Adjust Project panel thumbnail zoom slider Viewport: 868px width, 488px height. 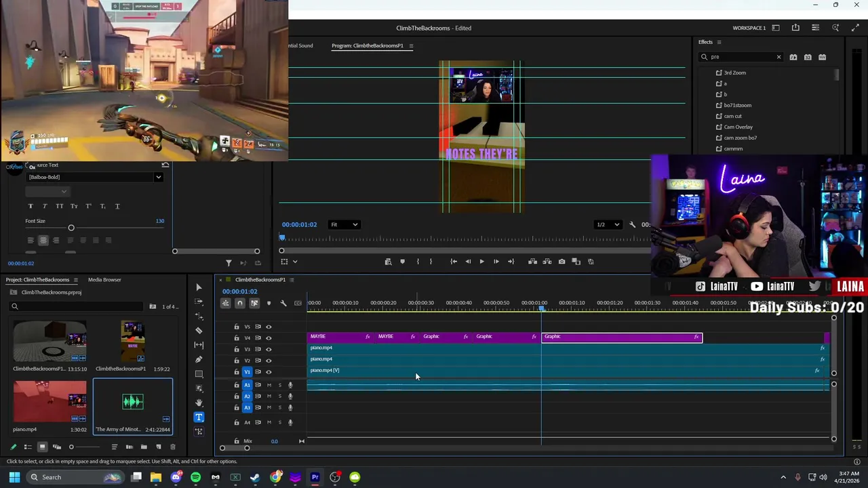(71, 447)
